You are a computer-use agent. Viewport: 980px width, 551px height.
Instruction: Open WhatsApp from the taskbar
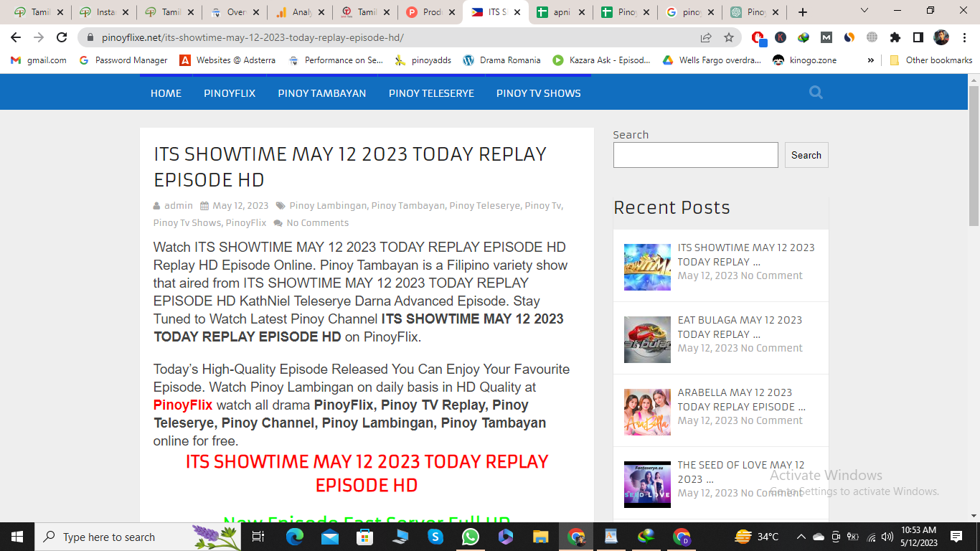point(471,537)
